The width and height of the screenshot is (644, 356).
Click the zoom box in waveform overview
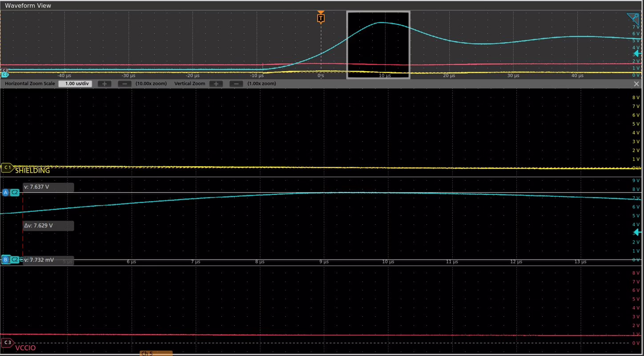point(378,45)
